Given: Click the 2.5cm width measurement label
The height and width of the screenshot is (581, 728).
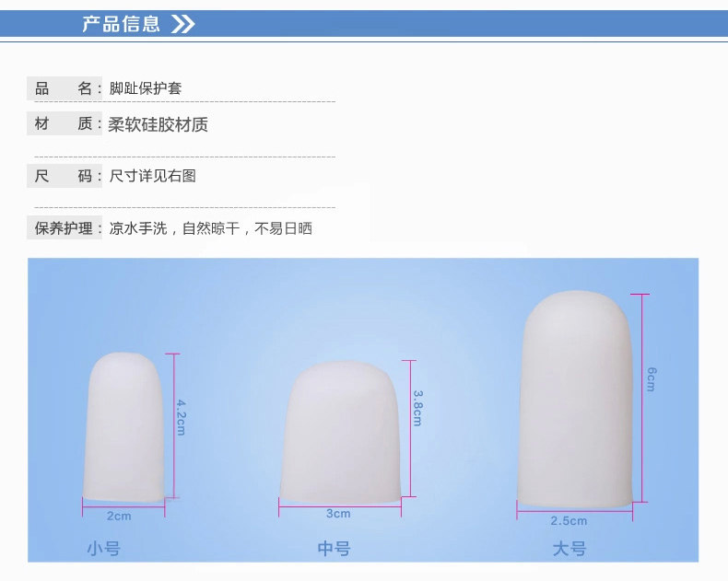Looking at the screenshot, I should [x=569, y=520].
